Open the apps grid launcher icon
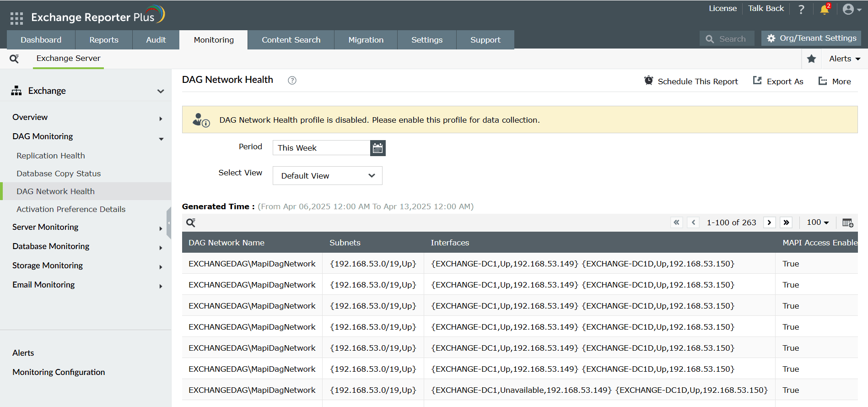This screenshot has height=407, width=868. 16,18
